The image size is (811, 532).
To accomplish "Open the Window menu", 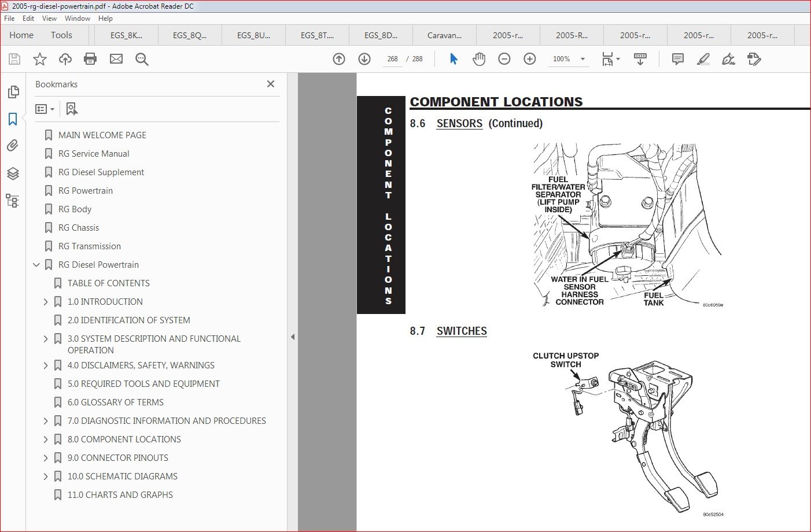I will (78, 19).
